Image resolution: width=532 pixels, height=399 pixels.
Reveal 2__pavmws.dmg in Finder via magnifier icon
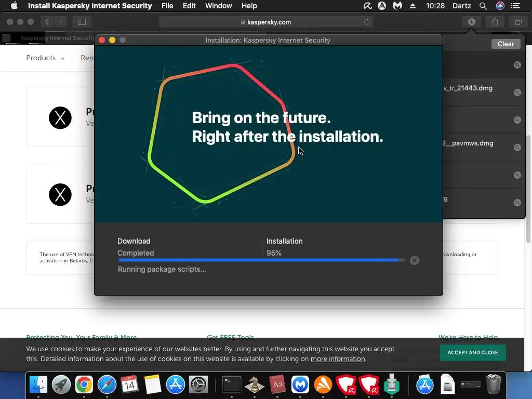[x=517, y=147]
